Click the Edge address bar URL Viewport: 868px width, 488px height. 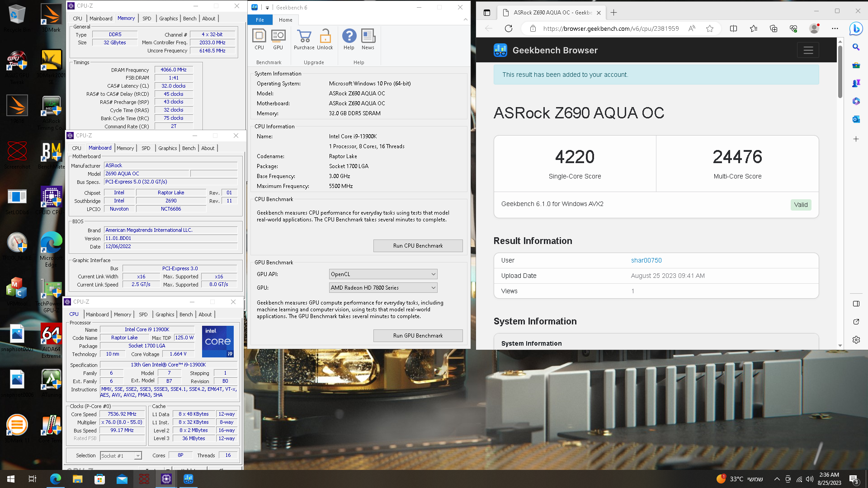[x=611, y=28]
